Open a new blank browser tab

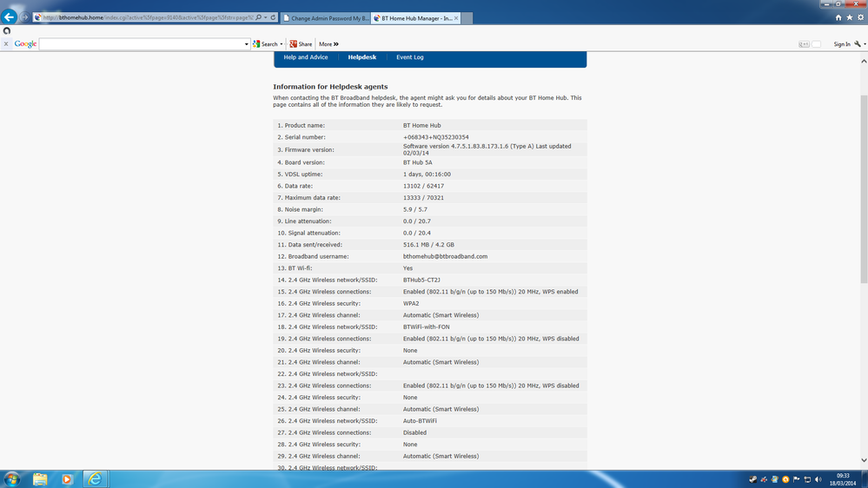(x=467, y=18)
